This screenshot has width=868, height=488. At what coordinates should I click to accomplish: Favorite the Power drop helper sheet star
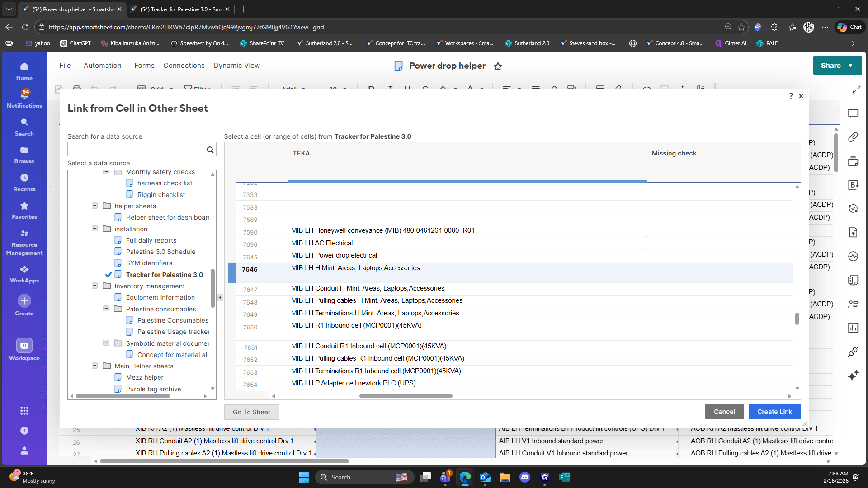[x=498, y=66]
